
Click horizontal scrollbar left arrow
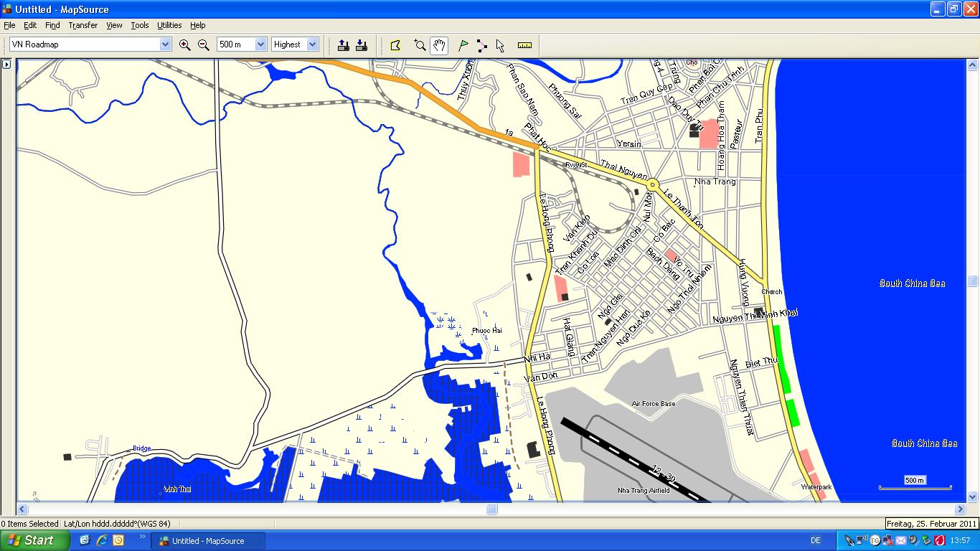[22, 509]
